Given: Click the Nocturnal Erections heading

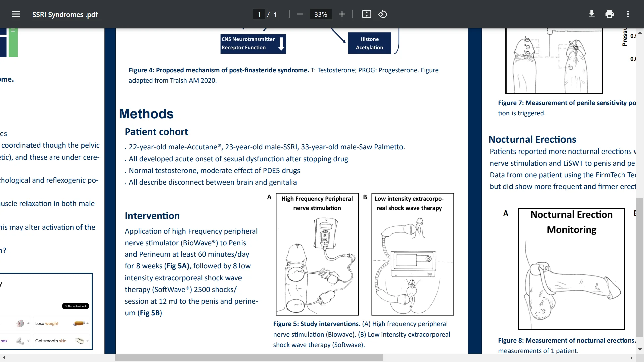Looking at the screenshot, I should pos(532,139).
